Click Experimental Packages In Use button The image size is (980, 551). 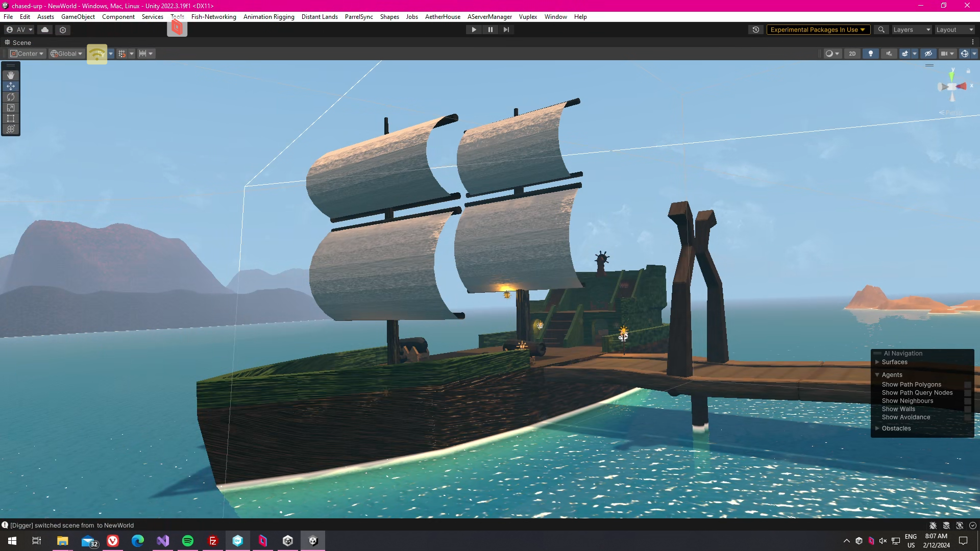[x=817, y=30]
